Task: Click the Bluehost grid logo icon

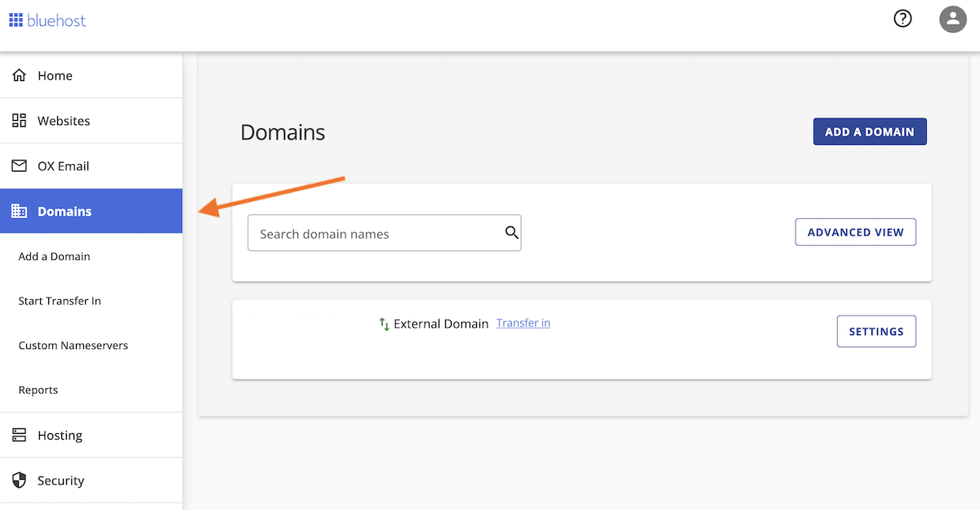Action: [16, 20]
